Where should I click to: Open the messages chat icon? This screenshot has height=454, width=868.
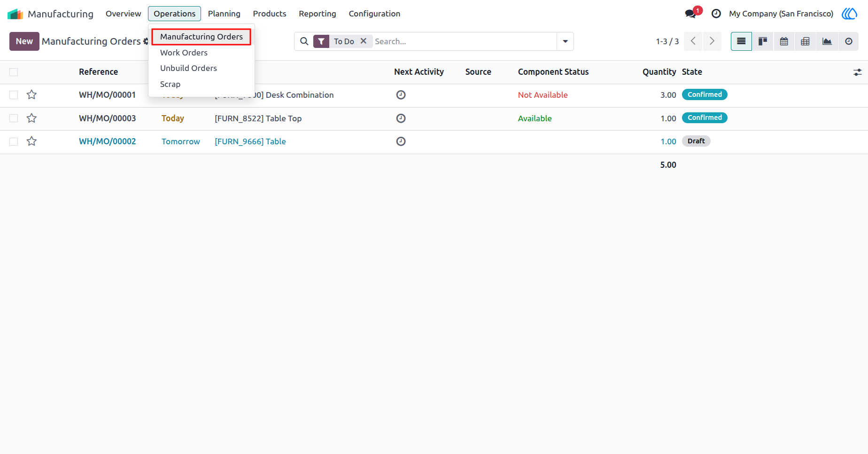(x=690, y=14)
